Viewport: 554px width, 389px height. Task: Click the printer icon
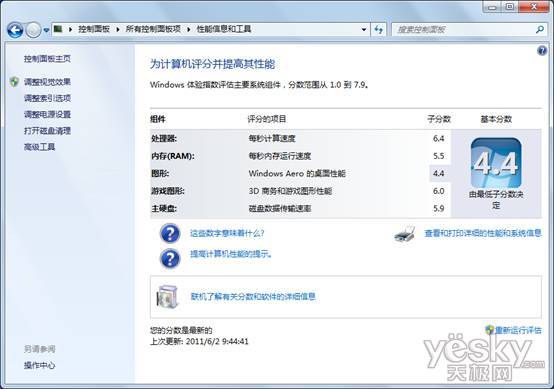[405, 233]
